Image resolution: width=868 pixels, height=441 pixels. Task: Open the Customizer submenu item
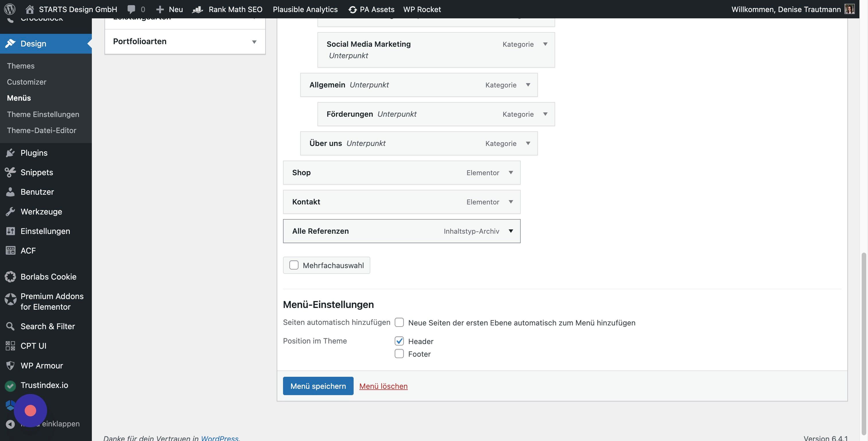click(x=27, y=82)
